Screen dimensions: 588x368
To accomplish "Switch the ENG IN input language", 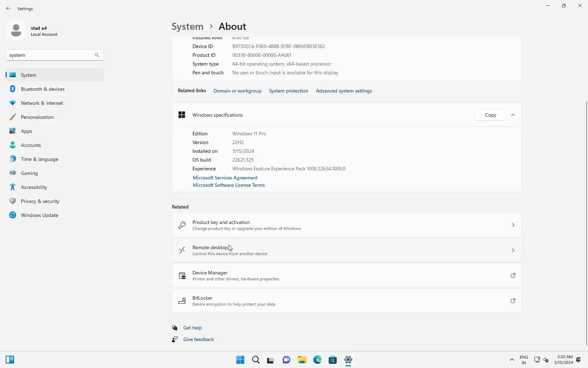I will pos(524,360).
